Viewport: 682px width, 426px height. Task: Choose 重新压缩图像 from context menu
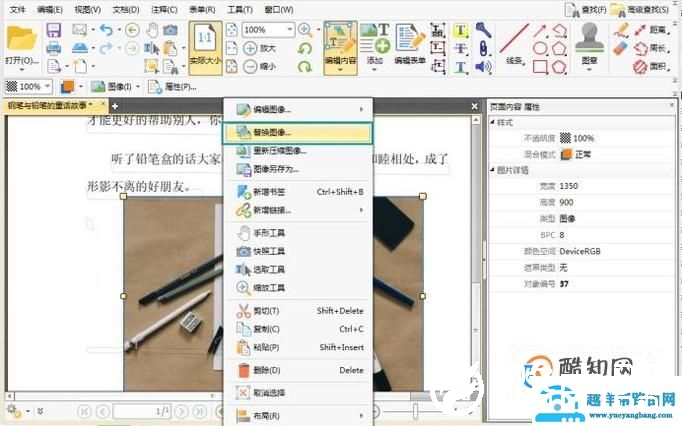(298, 151)
